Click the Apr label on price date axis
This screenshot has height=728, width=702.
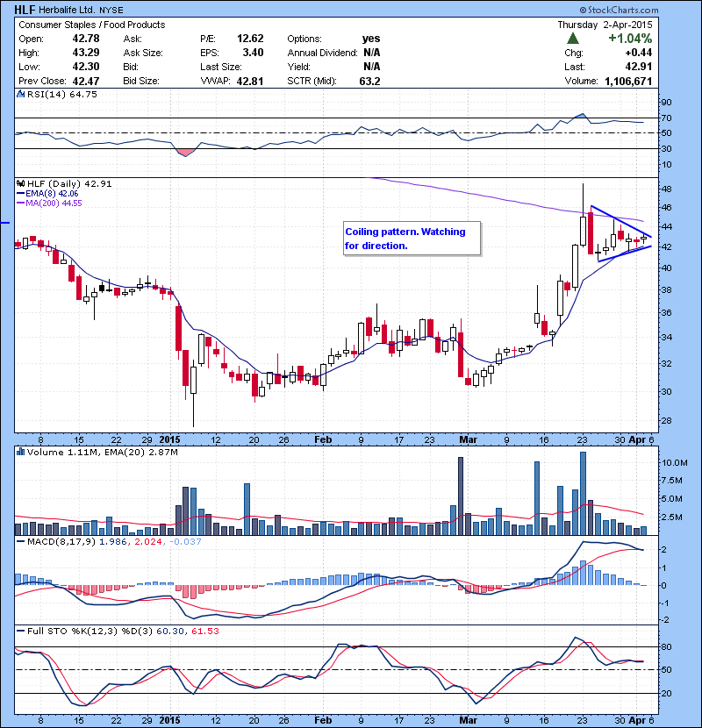[x=637, y=439]
